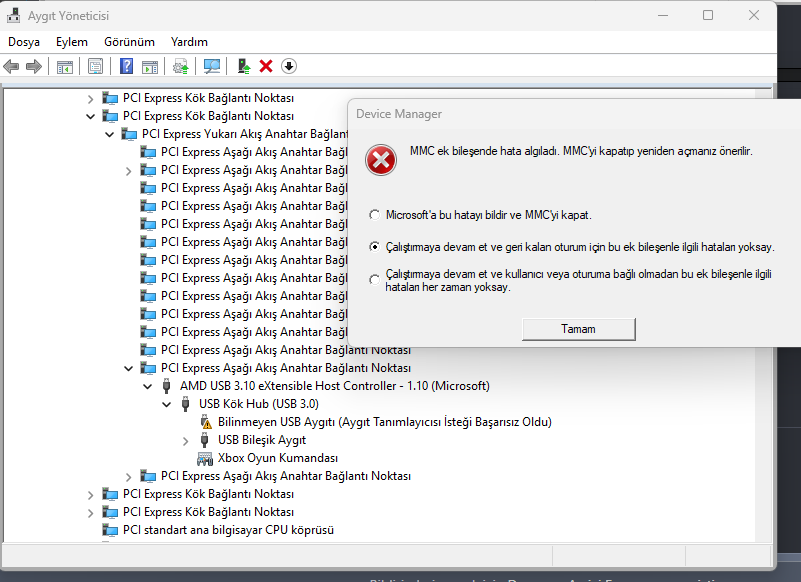This screenshot has width=801, height=582.
Task: Click the USB plug icon of USB Bileşik Aygıt
Action: (x=204, y=440)
